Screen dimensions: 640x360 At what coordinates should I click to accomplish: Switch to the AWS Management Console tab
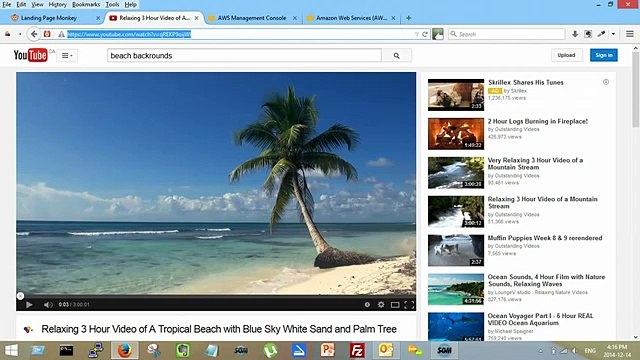[x=252, y=18]
